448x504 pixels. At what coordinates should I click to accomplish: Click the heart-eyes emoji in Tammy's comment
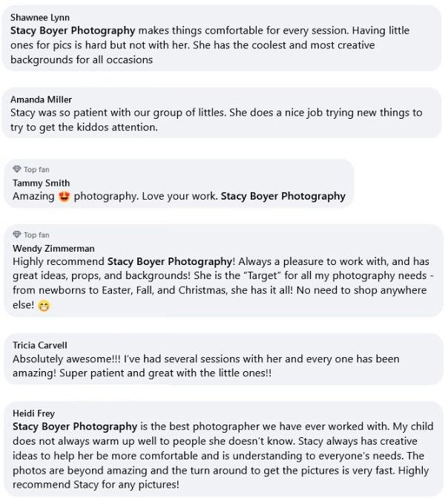click(x=65, y=197)
